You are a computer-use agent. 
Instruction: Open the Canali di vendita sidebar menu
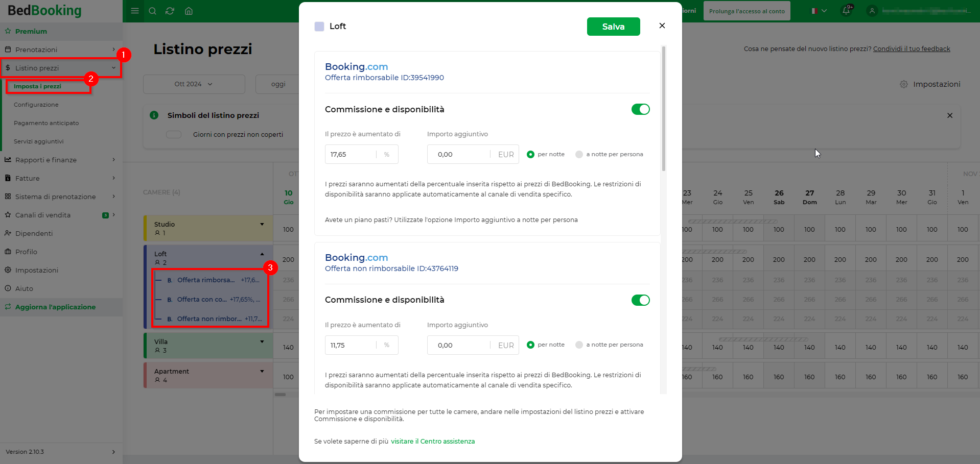[x=61, y=215]
